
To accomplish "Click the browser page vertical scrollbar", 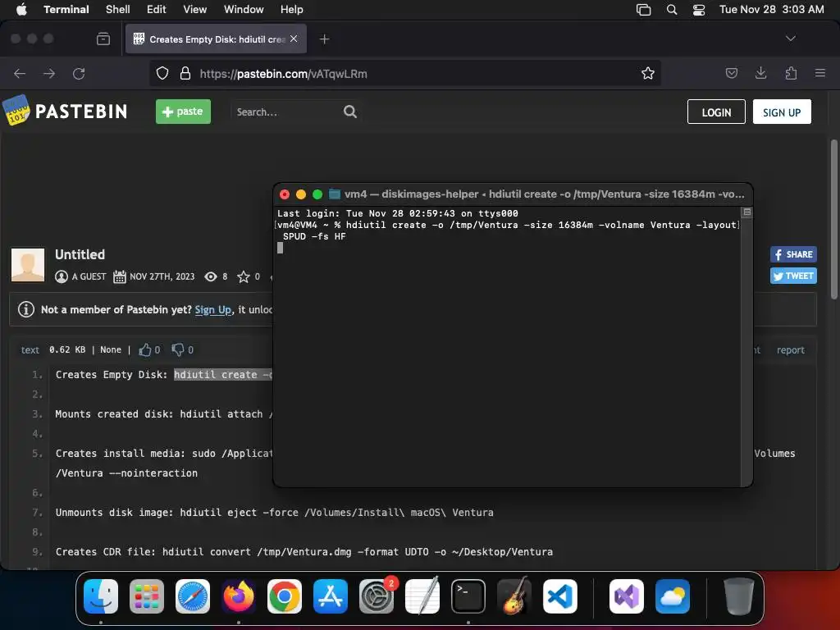I will (x=833, y=220).
